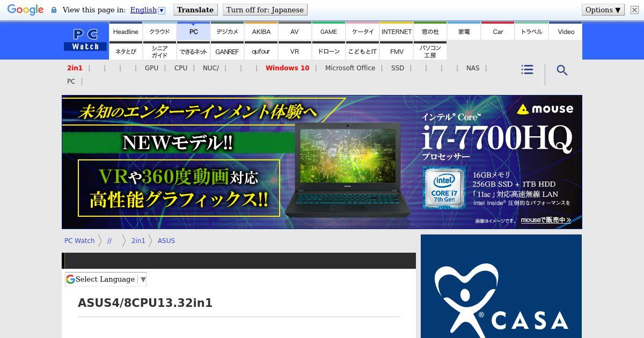Close the Google Translate bar
Image resolution: width=644 pixels, height=338 pixels.
[634, 10]
